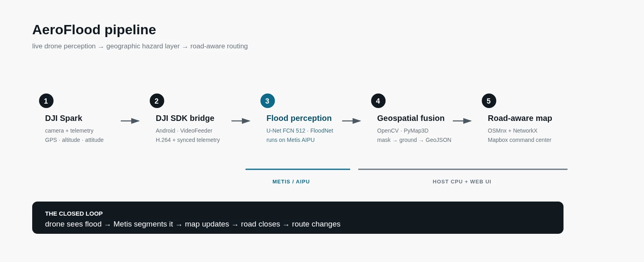
Task: Select the DJI SDK bridge heading
Action: [x=185, y=118]
